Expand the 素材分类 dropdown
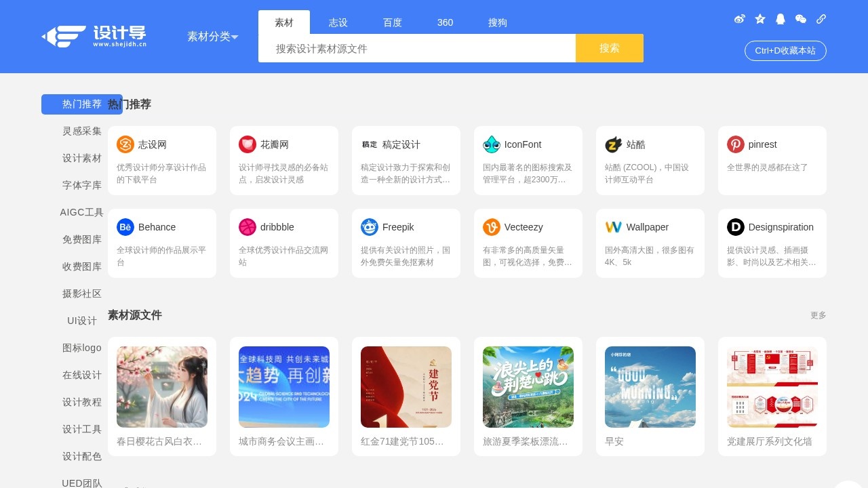The image size is (868, 488). [213, 37]
